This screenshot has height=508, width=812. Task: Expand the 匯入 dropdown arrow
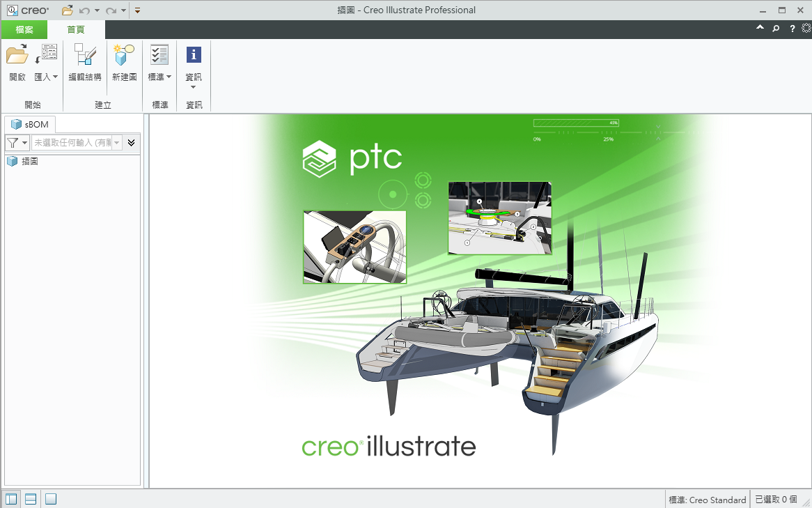(56, 77)
